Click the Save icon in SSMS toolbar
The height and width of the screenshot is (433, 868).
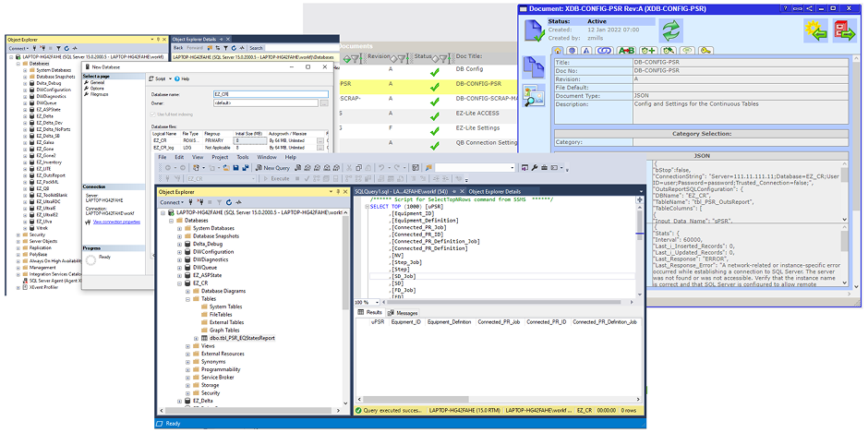click(236, 167)
